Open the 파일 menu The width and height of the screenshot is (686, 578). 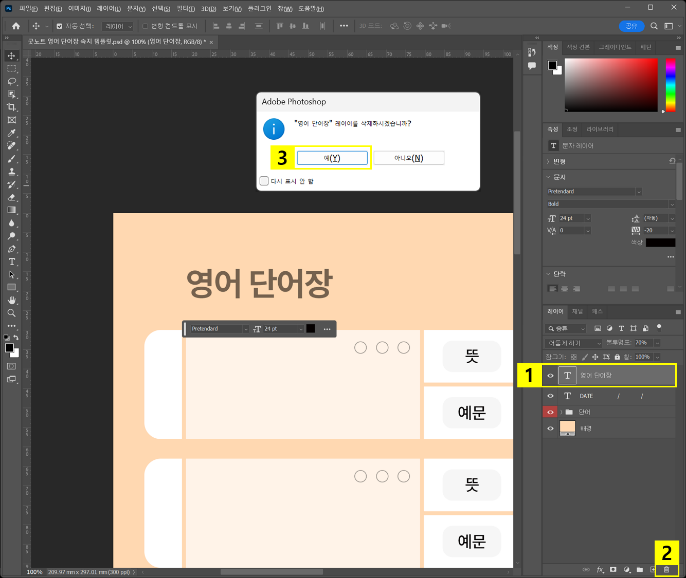(27, 7)
